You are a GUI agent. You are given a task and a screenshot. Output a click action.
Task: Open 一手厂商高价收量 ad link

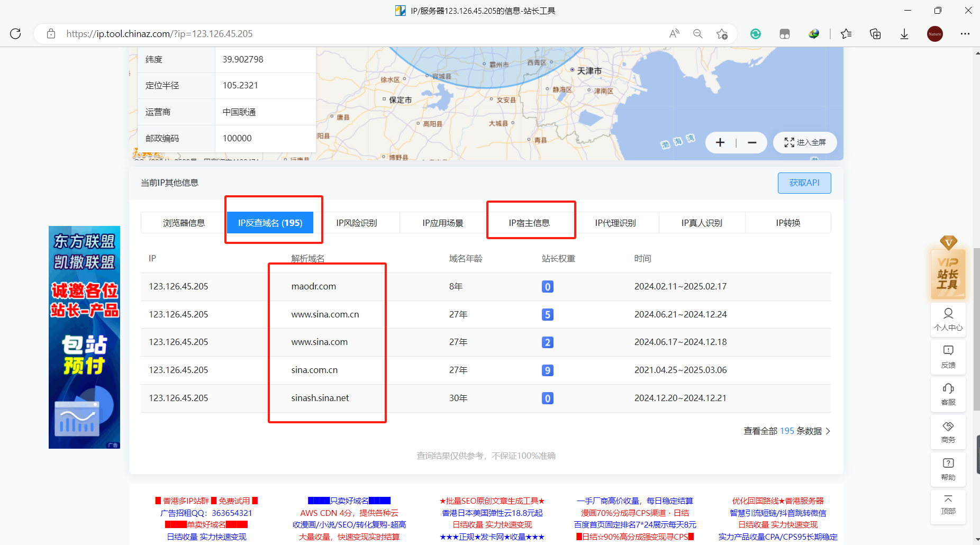(x=635, y=501)
